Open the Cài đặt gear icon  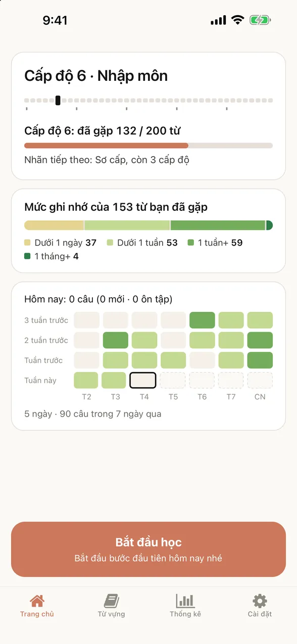(260, 601)
